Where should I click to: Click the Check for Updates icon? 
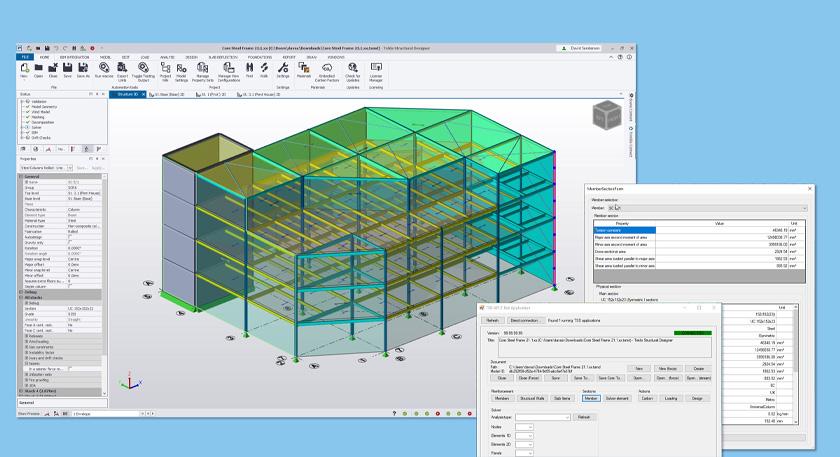(353, 67)
